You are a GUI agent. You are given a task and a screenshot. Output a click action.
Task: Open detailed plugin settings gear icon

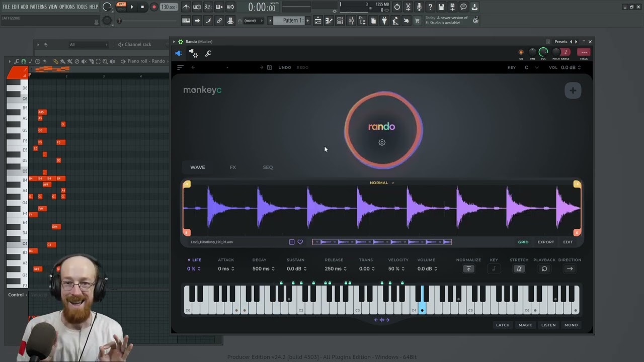(x=193, y=53)
